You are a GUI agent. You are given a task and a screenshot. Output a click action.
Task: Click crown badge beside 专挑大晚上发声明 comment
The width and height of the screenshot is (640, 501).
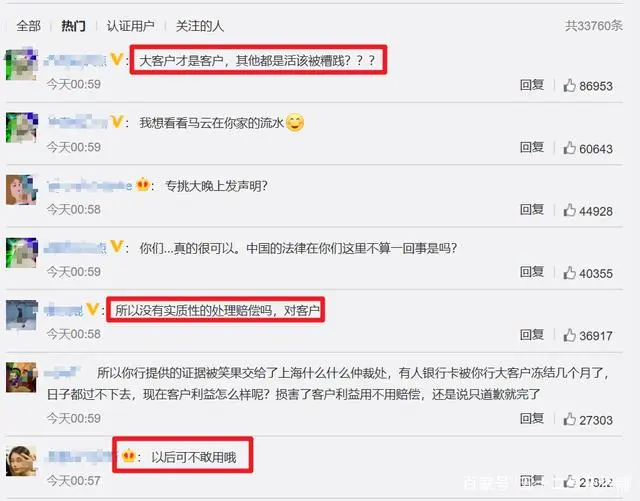[142, 185]
